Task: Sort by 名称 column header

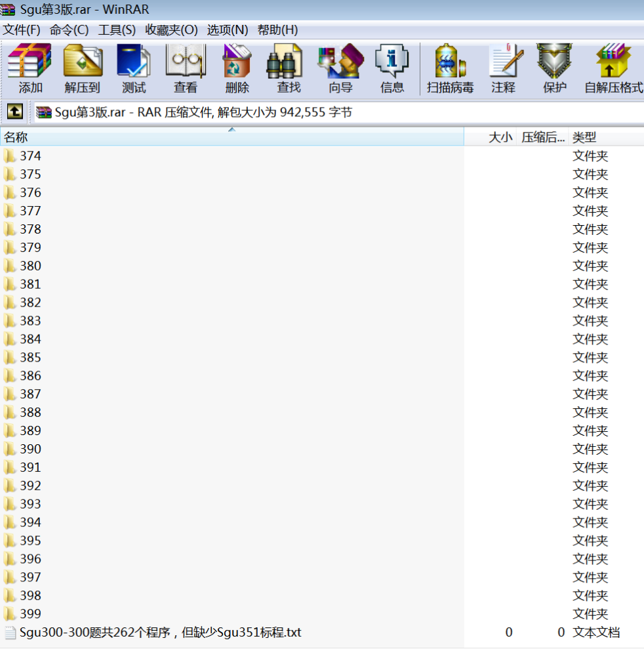Action: pyautogui.click(x=231, y=137)
